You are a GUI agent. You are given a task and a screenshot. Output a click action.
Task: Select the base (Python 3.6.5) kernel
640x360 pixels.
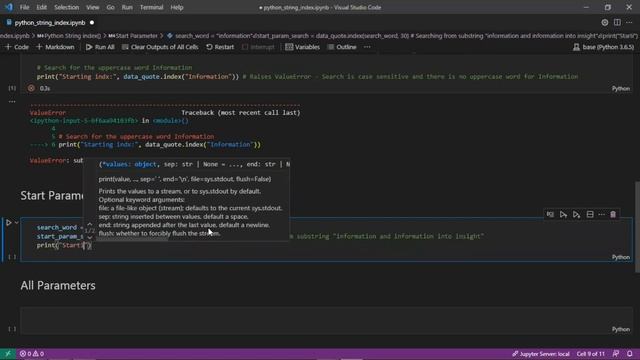pos(604,47)
